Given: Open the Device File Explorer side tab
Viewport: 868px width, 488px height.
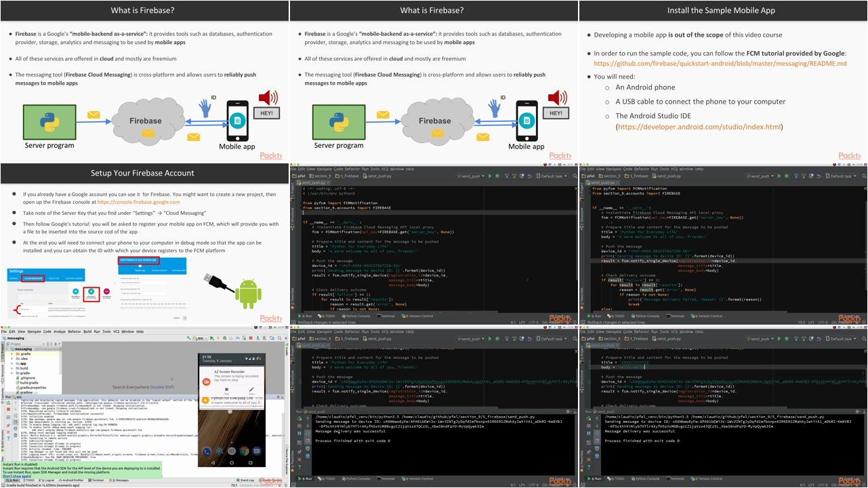Looking at the screenshot, I should point(287,459).
